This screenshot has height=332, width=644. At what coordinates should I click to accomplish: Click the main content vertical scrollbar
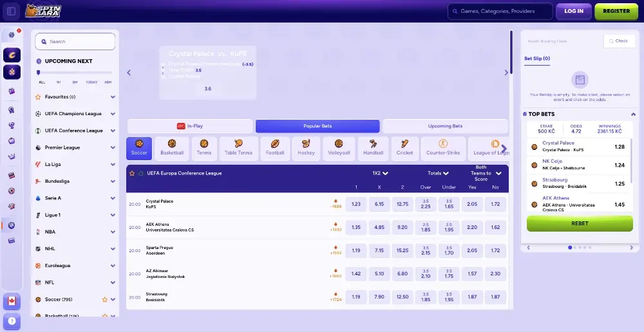(x=511, y=53)
